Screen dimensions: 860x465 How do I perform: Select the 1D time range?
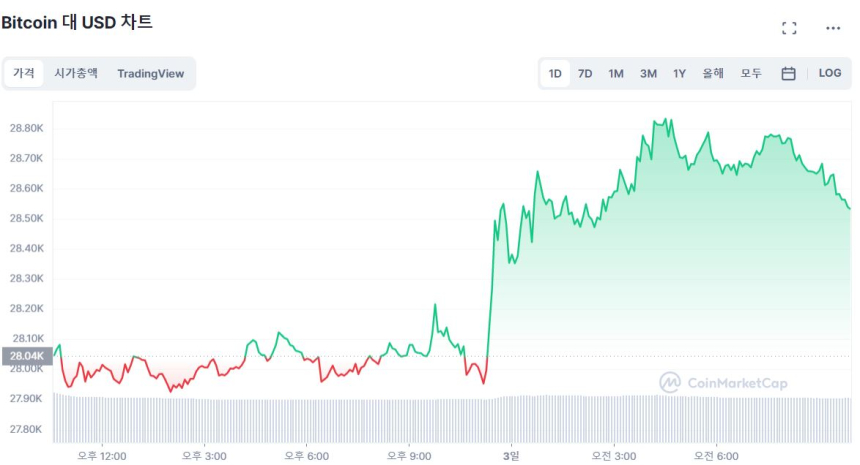click(x=555, y=73)
